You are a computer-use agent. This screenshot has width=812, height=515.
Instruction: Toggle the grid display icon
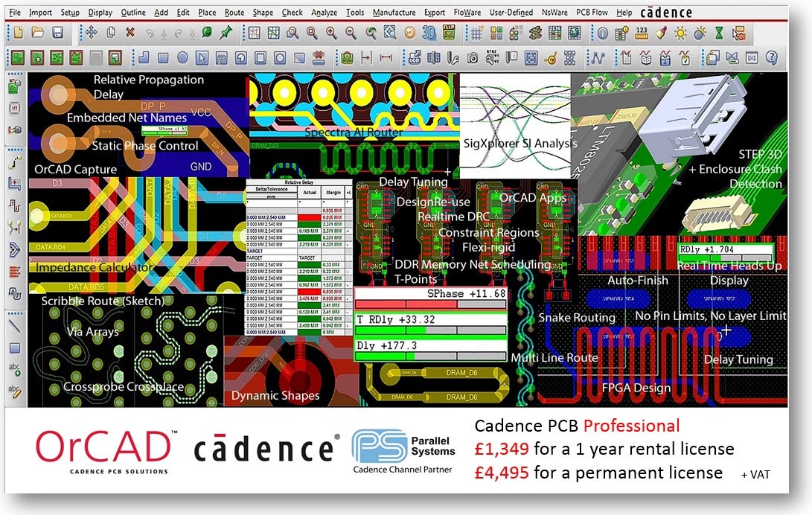[476, 33]
